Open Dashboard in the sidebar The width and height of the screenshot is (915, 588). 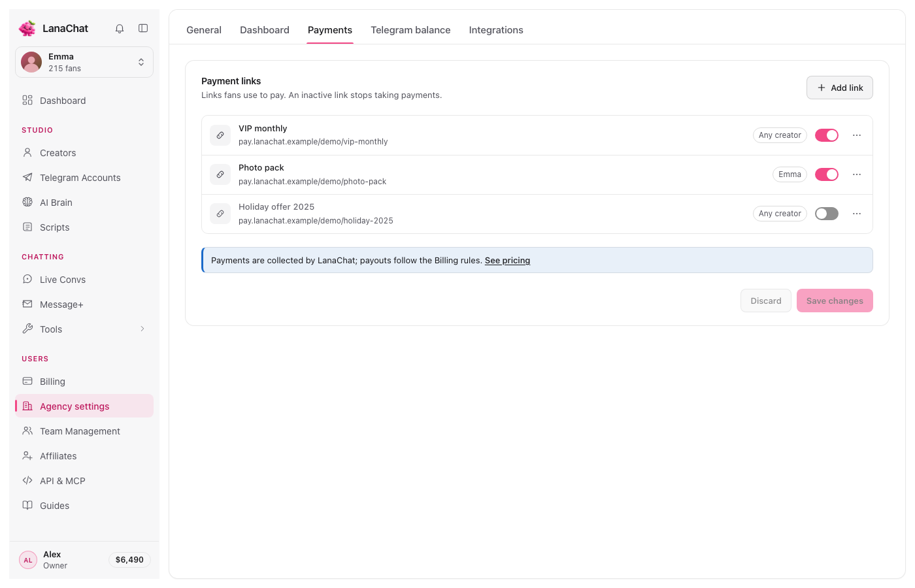pyautogui.click(x=84, y=101)
